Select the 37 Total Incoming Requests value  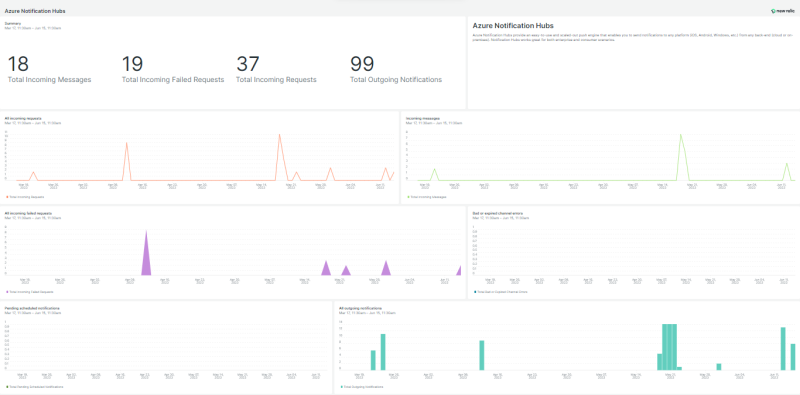click(247, 64)
